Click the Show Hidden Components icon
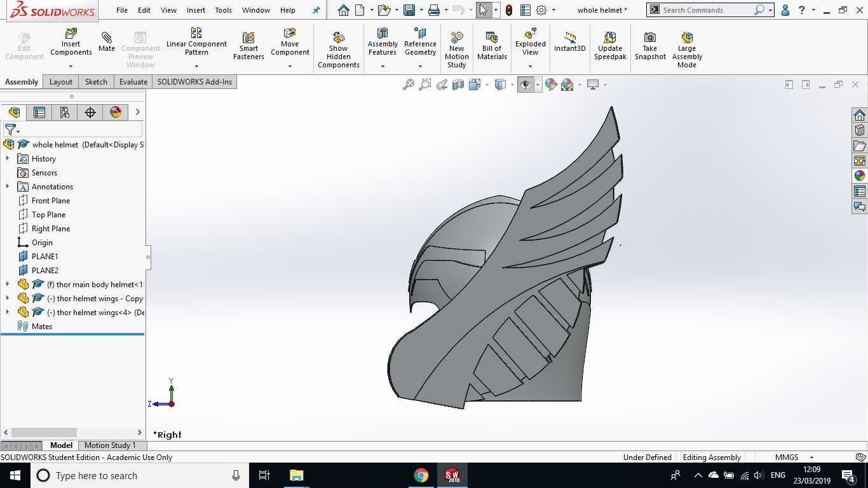The height and width of the screenshot is (488, 868). (339, 37)
